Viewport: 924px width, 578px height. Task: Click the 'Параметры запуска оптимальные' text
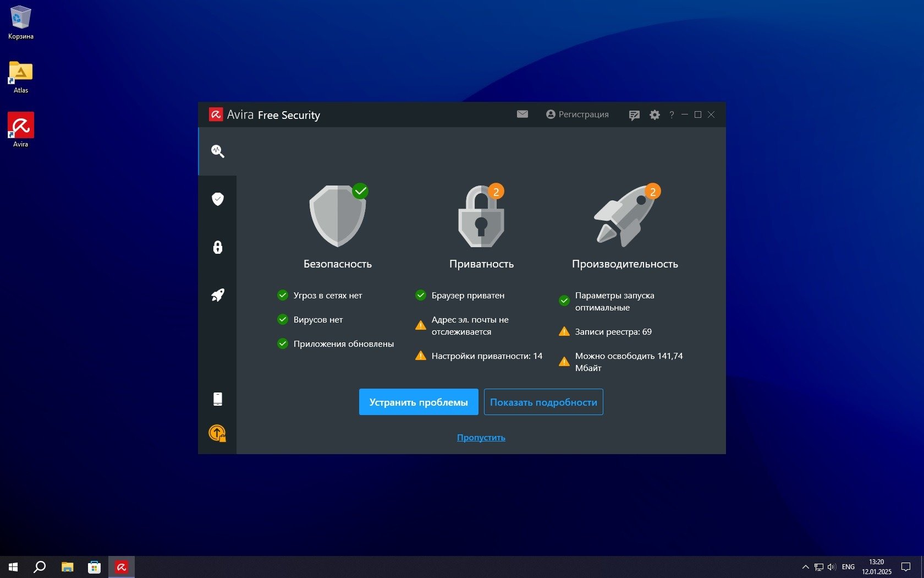pyautogui.click(x=615, y=301)
